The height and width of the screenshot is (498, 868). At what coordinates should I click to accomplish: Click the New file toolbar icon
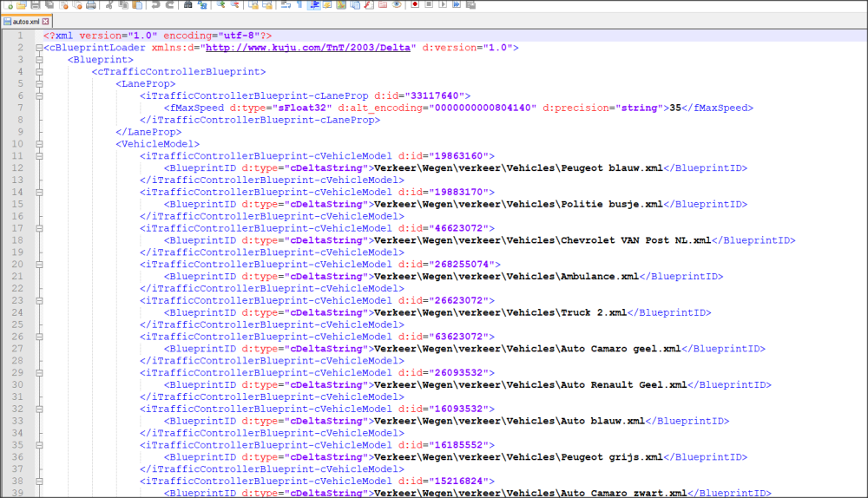coord(9,5)
